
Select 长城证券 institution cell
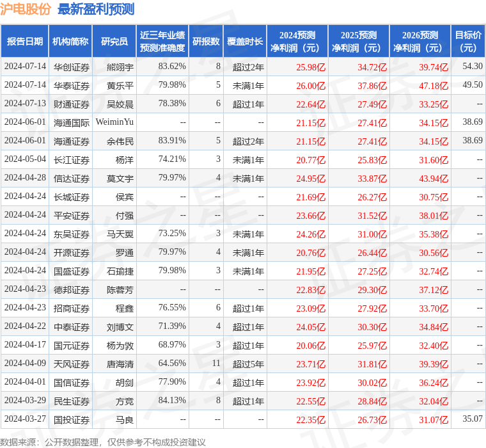click(x=72, y=197)
